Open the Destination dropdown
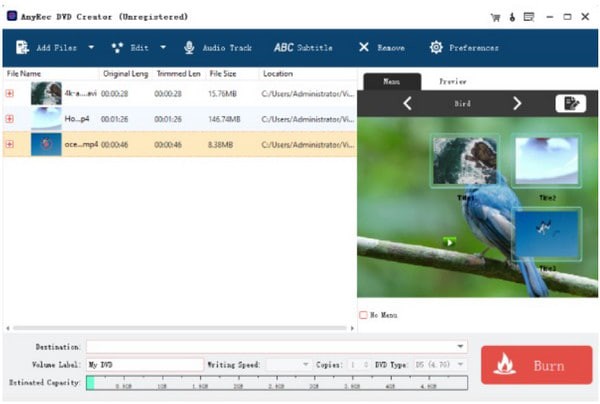 click(460, 347)
